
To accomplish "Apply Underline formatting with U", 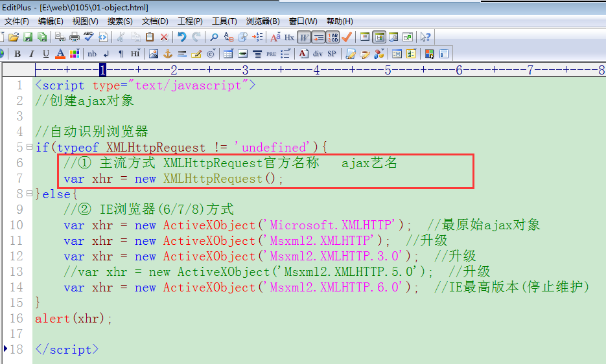I will click(46, 54).
